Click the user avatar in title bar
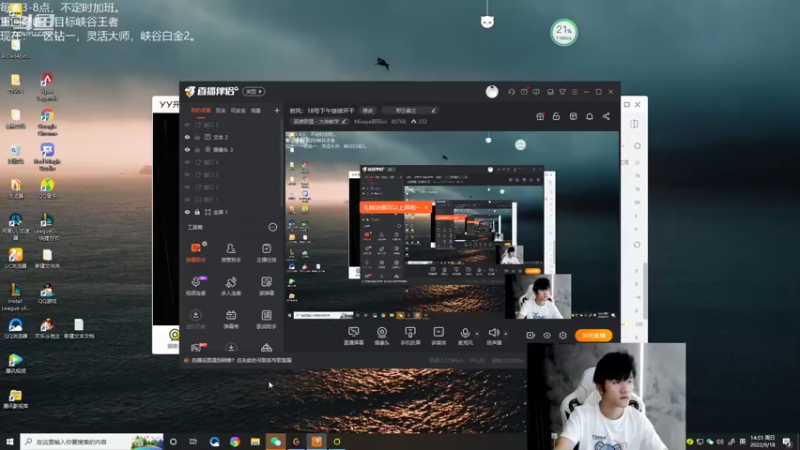The image size is (800, 450). [492, 91]
